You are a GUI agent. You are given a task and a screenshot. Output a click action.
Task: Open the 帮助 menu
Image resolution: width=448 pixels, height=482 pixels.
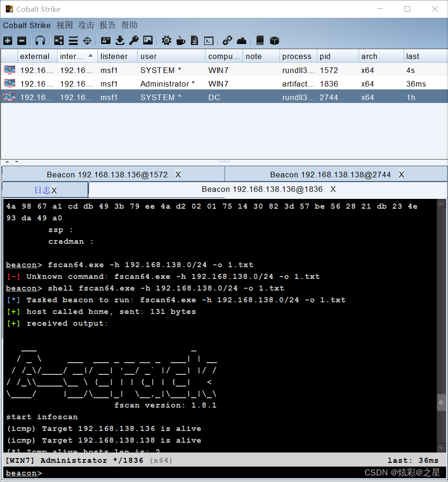[129, 25]
